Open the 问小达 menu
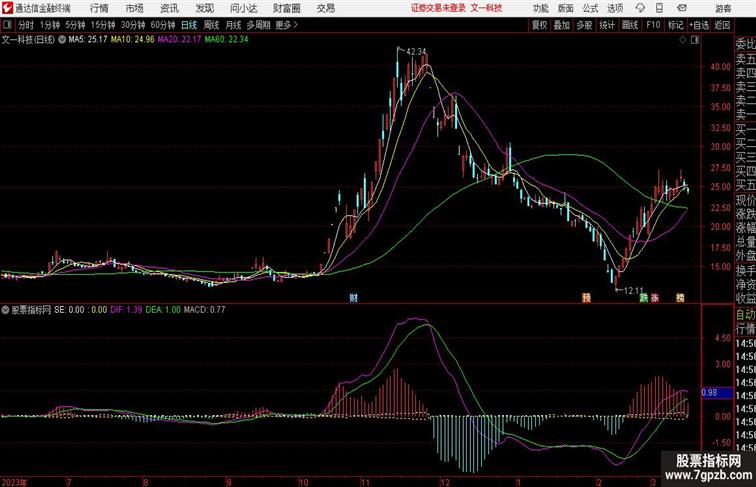This screenshot has width=756, height=487. [x=243, y=8]
